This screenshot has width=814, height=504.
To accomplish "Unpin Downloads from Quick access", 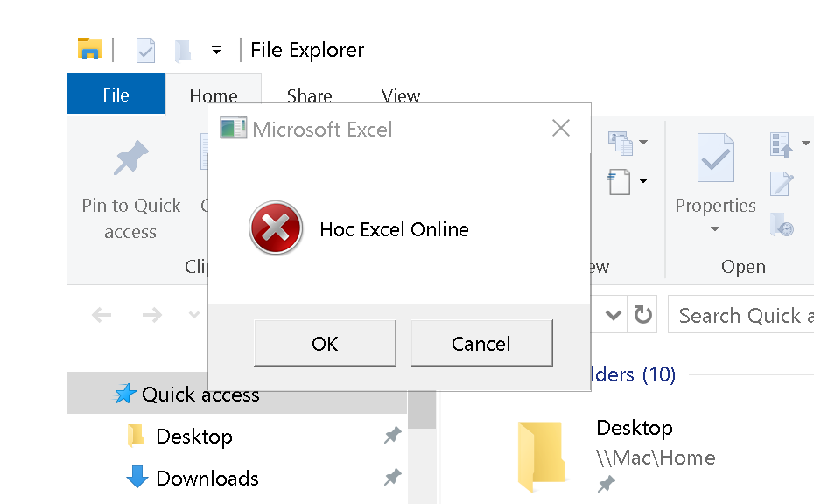I will (x=392, y=477).
